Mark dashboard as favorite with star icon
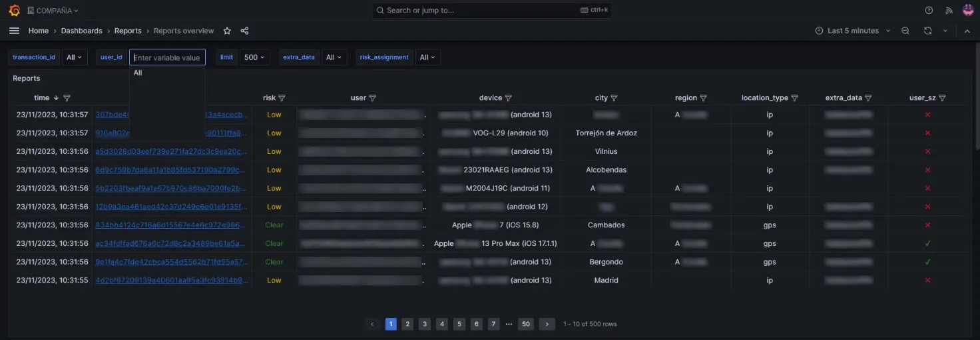The image size is (980, 340). click(x=227, y=31)
